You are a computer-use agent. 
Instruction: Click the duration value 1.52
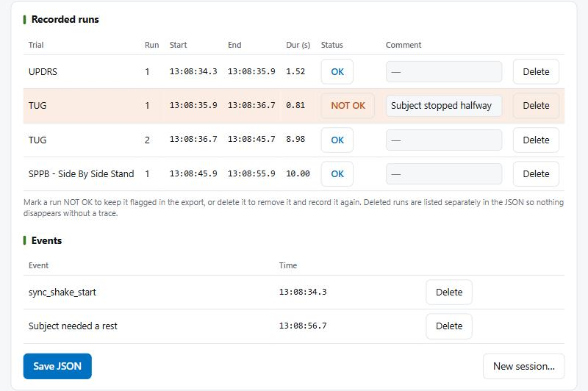pos(295,71)
